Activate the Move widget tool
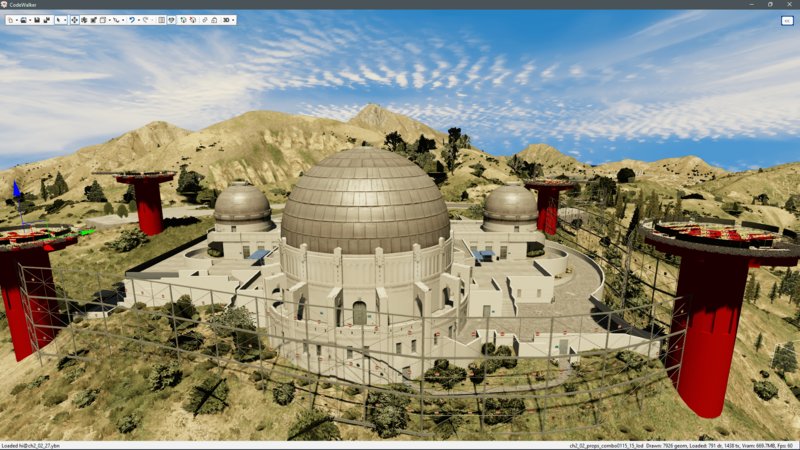 [74, 20]
